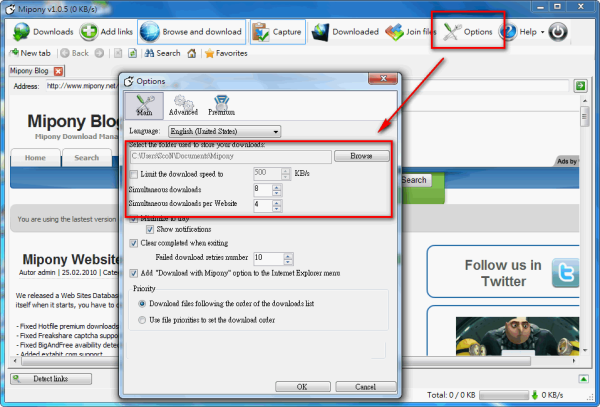The height and width of the screenshot is (407, 600).
Task: Click the Forward arrow icon
Action: [99, 53]
